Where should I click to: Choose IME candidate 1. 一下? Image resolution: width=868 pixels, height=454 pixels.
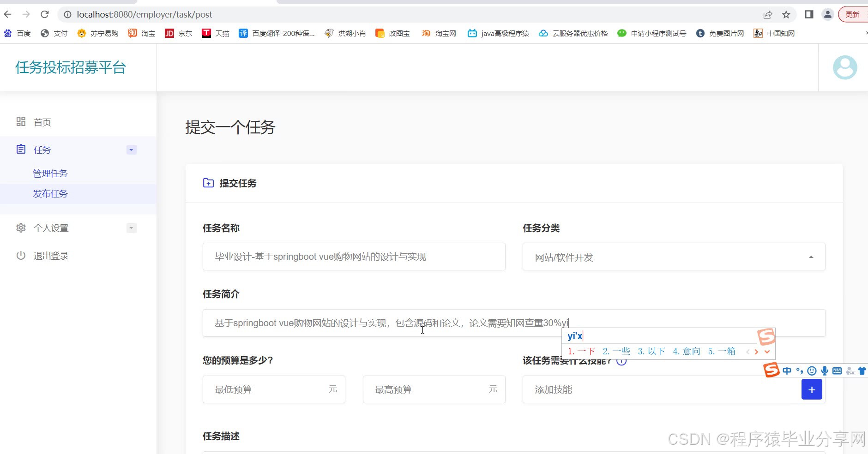click(x=581, y=351)
